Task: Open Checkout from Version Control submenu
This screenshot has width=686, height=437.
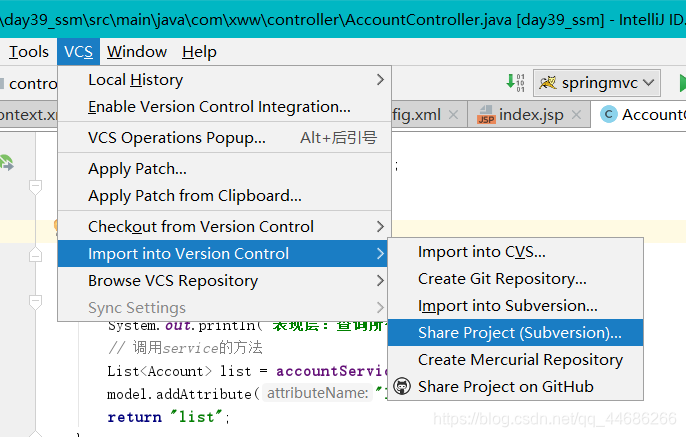Action: [x=224, y=227]
